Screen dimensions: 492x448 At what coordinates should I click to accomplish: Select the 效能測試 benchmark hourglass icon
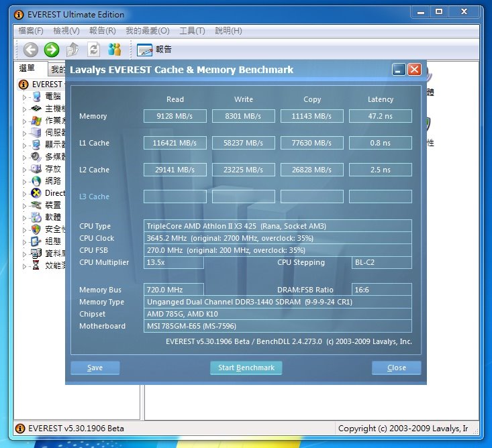[x=36, y=265]
